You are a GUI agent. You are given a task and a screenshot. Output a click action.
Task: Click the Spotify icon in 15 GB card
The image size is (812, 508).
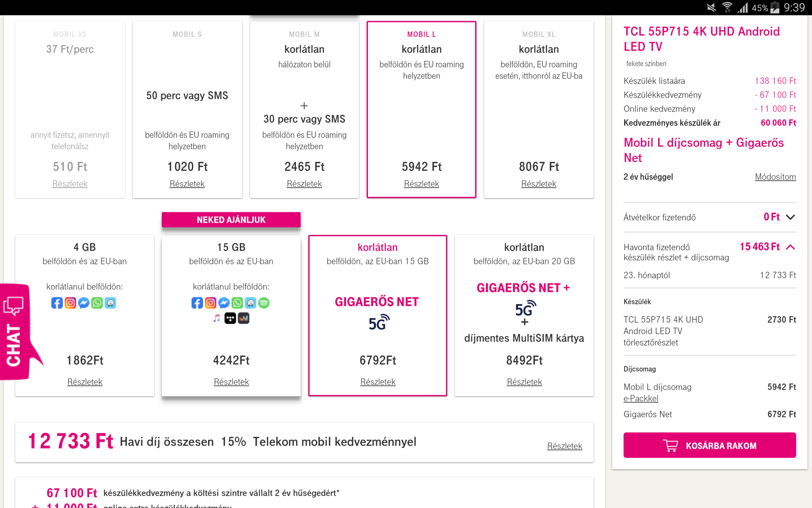264,303
